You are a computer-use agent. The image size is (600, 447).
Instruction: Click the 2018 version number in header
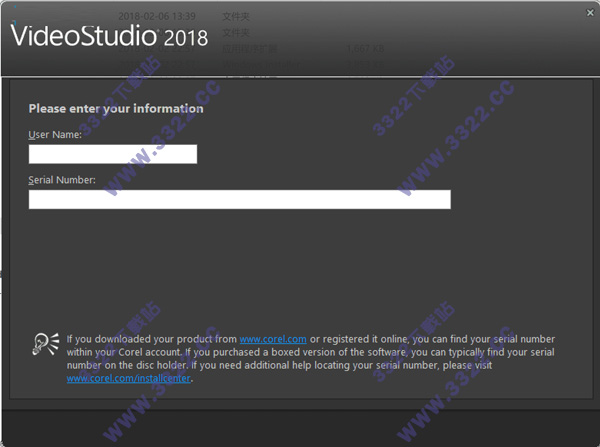(x=184, y=38)
